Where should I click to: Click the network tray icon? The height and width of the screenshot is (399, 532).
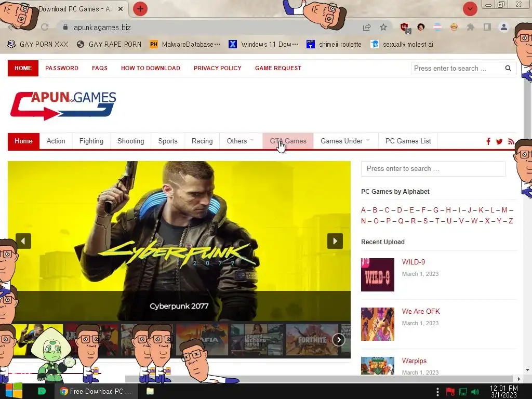(463, 392)
